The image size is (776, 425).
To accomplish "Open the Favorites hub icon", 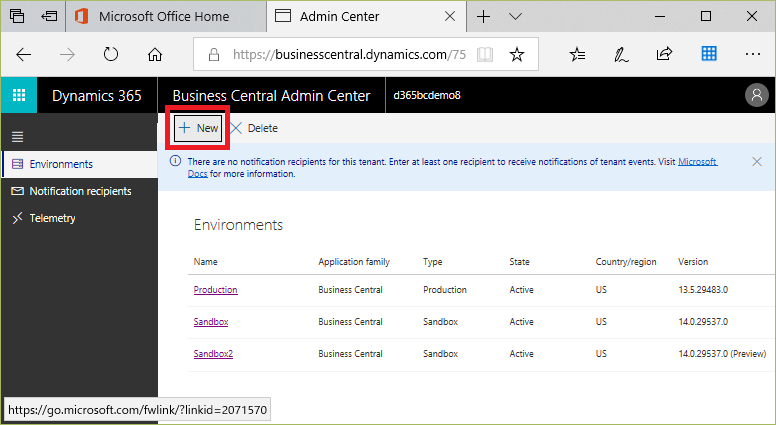I will (578, 54).
